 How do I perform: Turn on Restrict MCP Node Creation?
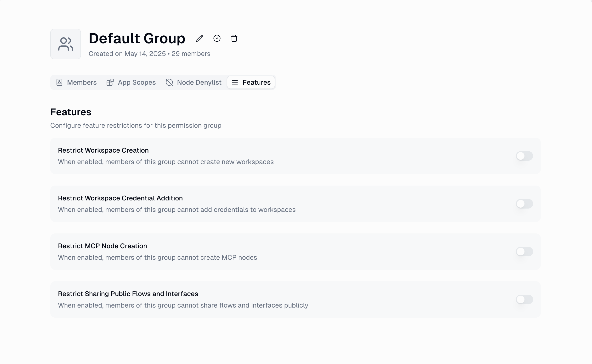click(x=524, y=252)
